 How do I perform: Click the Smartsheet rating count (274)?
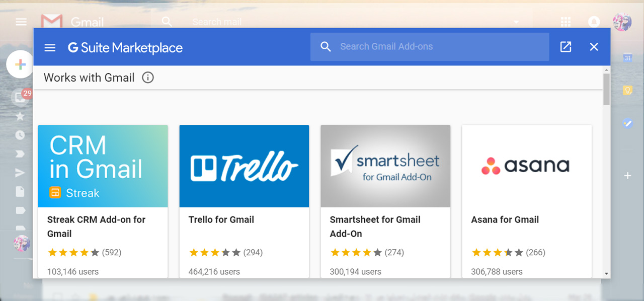[x=394, y=252]
